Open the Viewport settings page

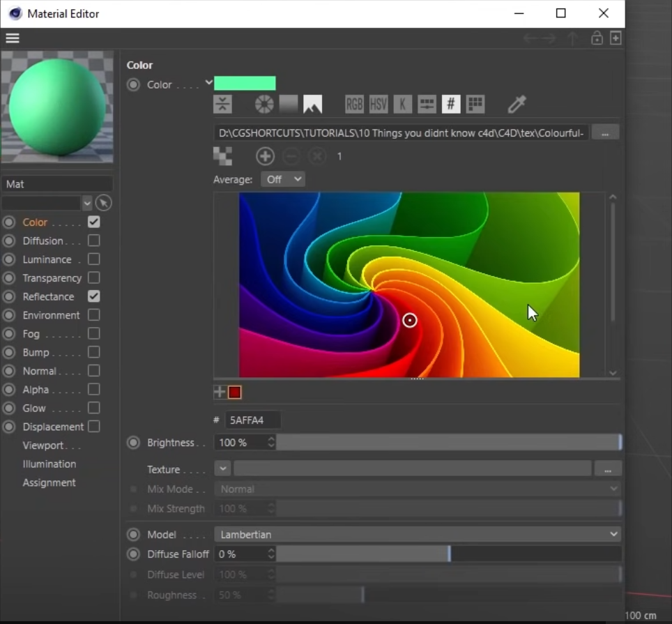(51, 446)
